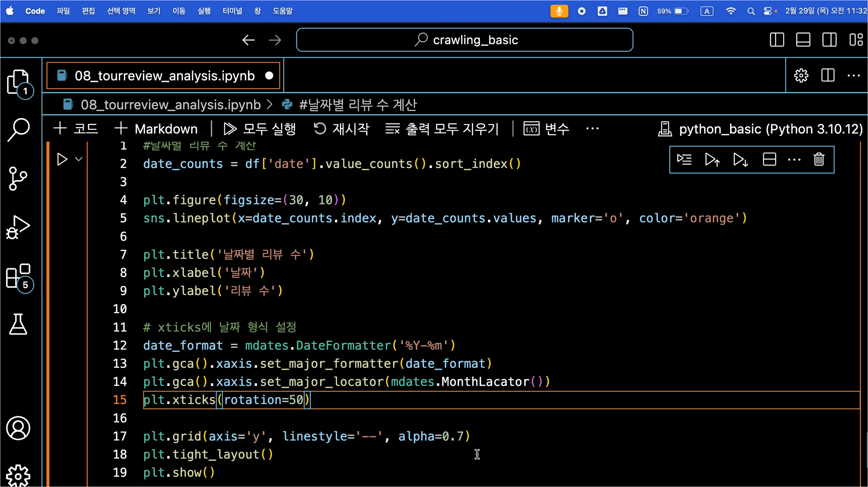Select the 08_tourreview_analysis.ipynb tab
This screenshot has height=487, width=868.
click(164, 76)
